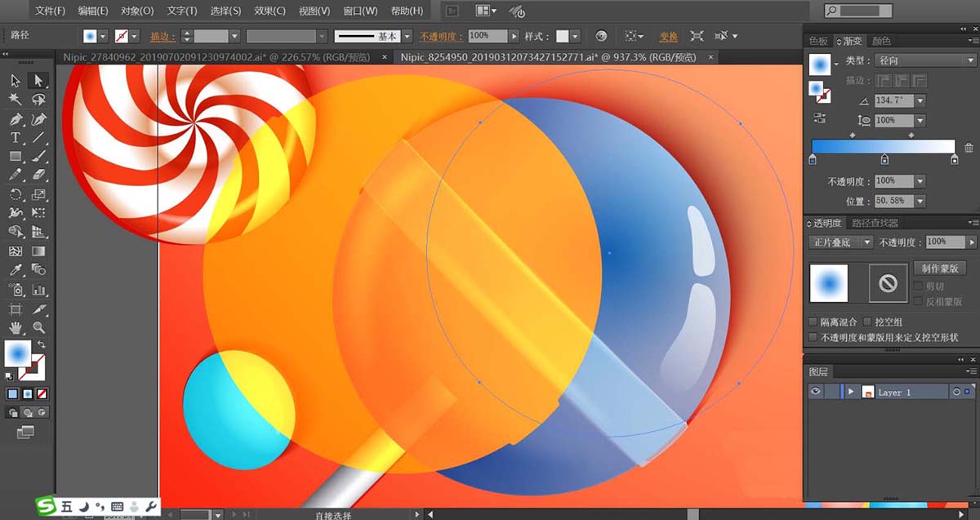Enable the 挖空组 checkbox

(x=867, y=322)
